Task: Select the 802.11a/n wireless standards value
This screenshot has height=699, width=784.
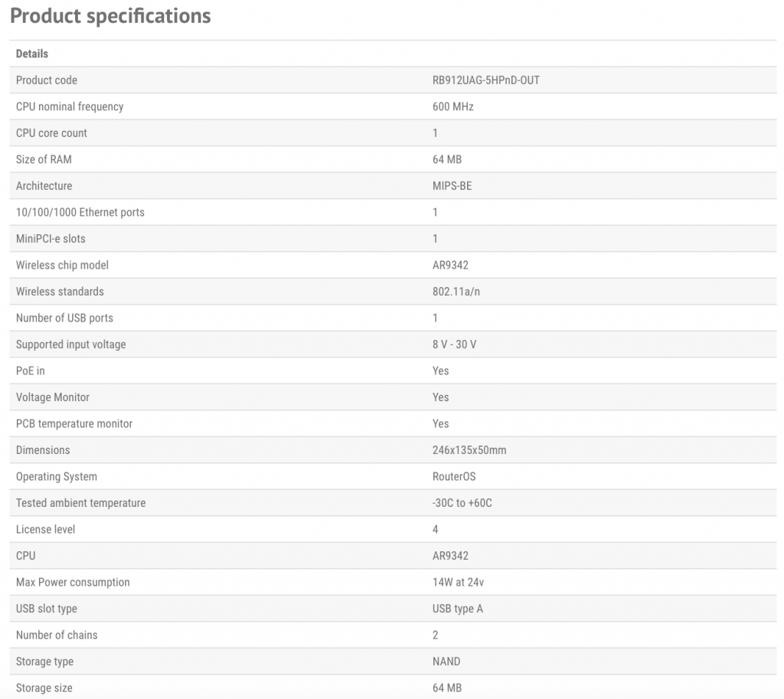Action: 456,292
